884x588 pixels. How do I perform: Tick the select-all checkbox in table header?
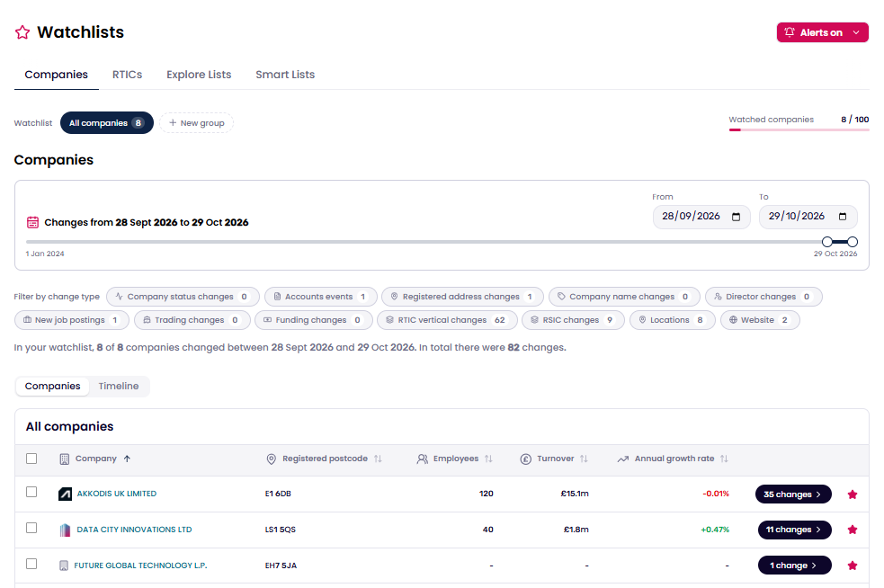click(31, 459)
